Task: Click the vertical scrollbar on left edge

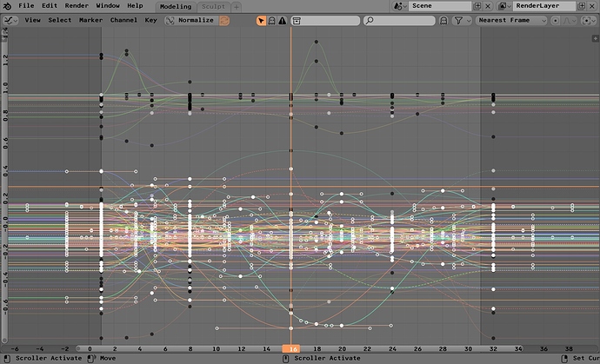Action: 4,185
